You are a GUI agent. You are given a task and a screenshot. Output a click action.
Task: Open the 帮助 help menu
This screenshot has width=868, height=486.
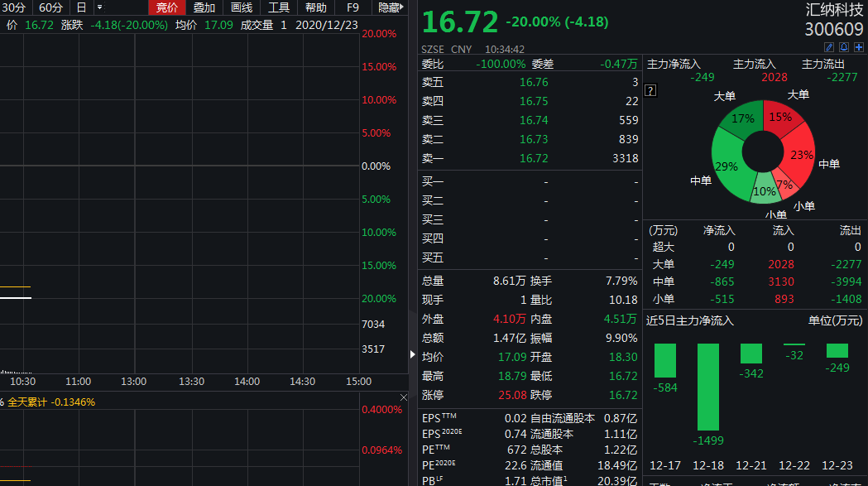315,7
